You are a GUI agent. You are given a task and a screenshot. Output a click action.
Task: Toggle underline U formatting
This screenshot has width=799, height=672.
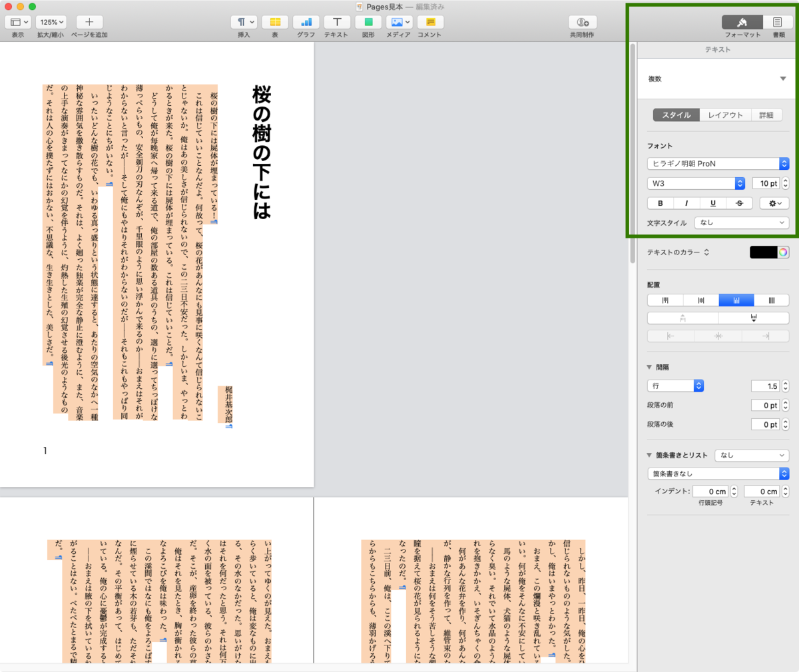click(x=713, y=203)
